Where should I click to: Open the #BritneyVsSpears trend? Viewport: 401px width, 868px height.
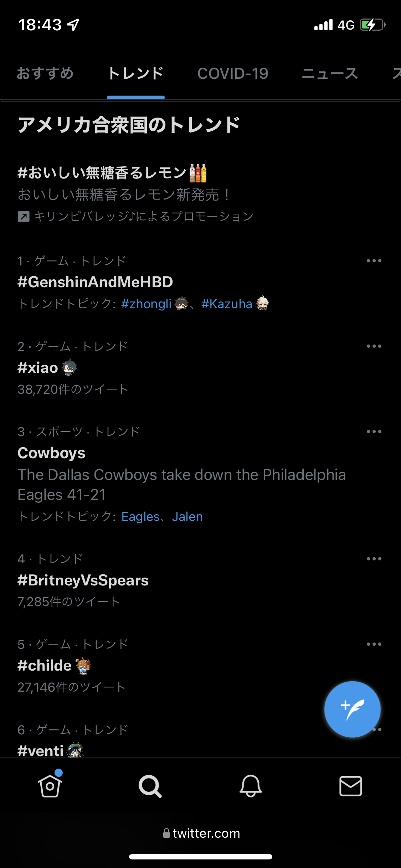83,580
